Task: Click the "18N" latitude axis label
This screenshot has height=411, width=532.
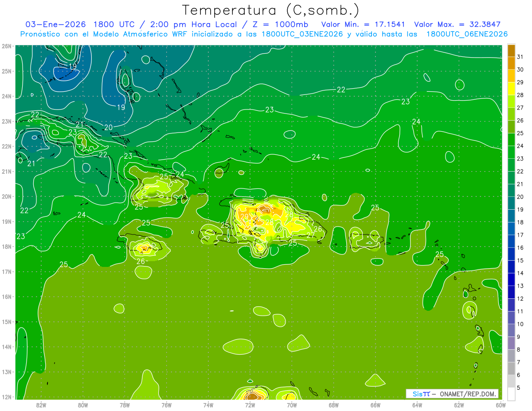Action: (6, 247)
